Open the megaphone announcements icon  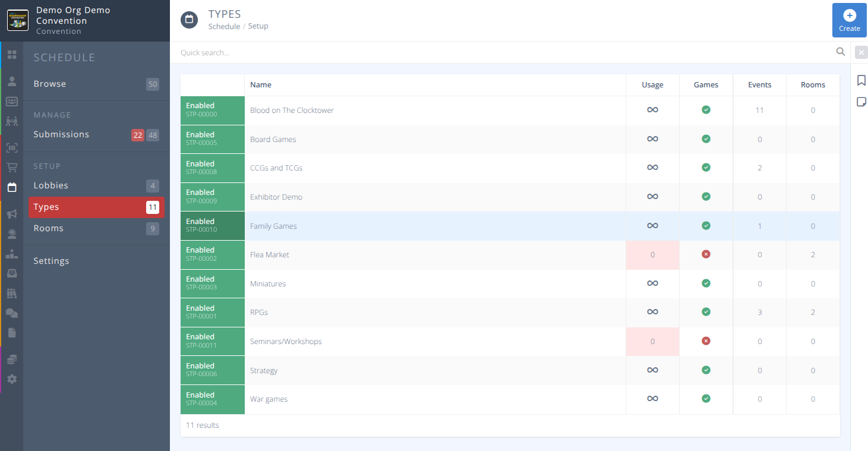click(12, 214)
